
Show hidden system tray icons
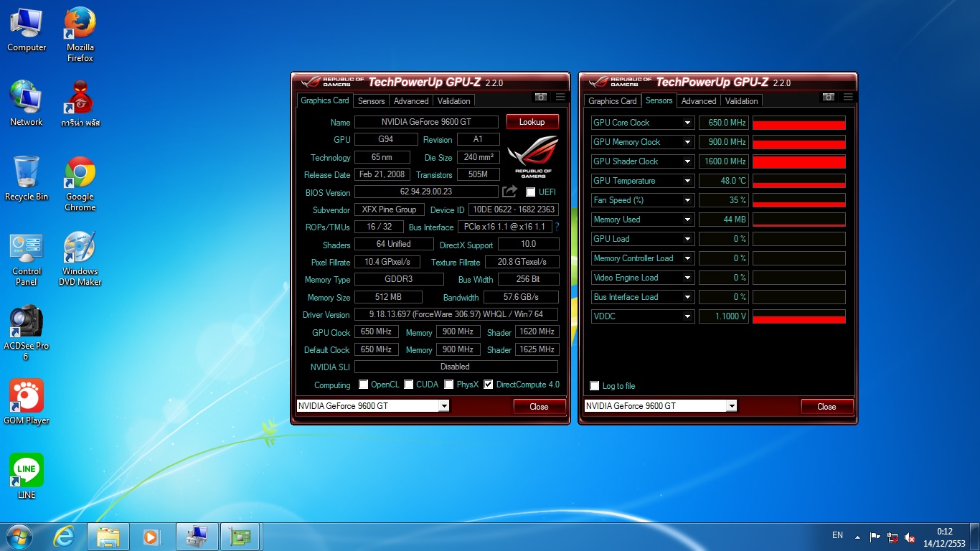pos(857,537)
